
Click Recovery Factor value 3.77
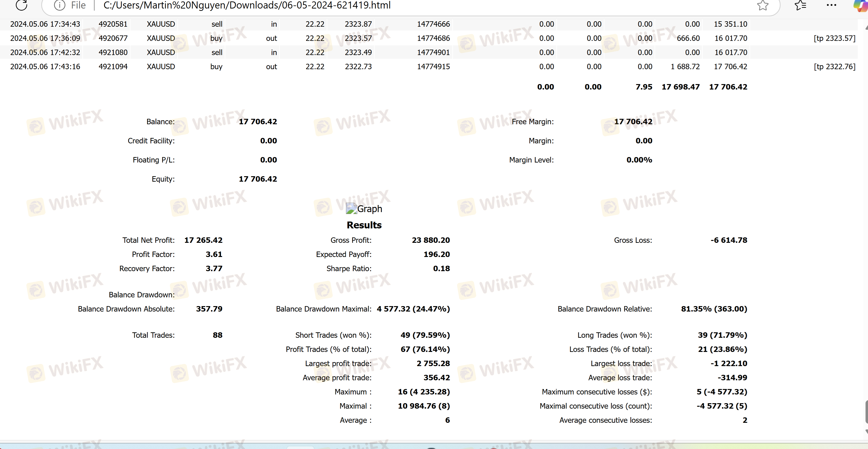[x=214, y=269]
